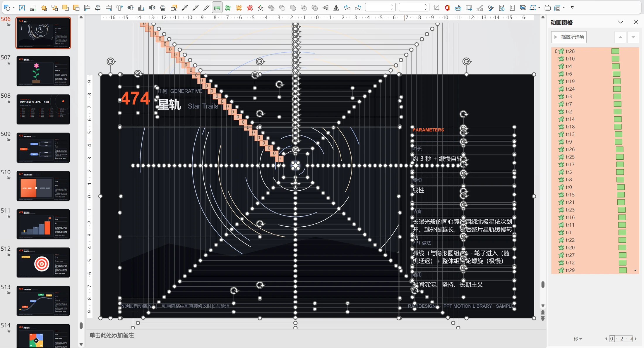
Task: Rotate the object right 90 degrees
Action: pyautogui.click(x=347, y=8)
